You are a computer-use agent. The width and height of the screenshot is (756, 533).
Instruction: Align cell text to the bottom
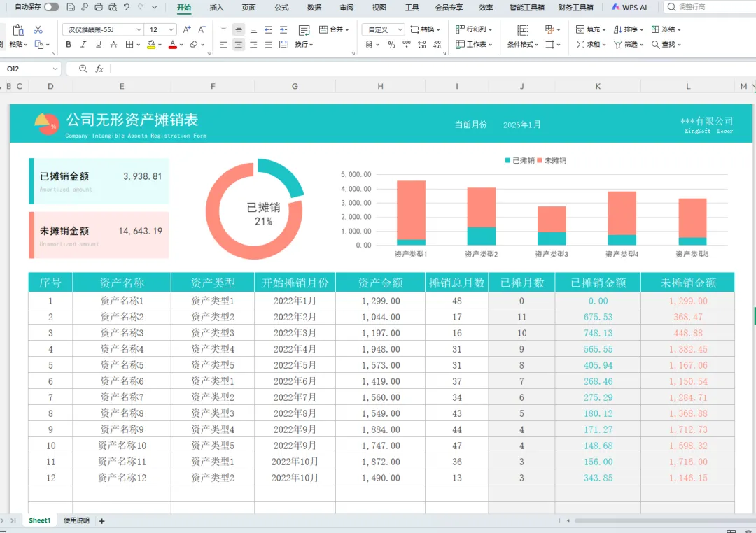[x=253, y=29]
